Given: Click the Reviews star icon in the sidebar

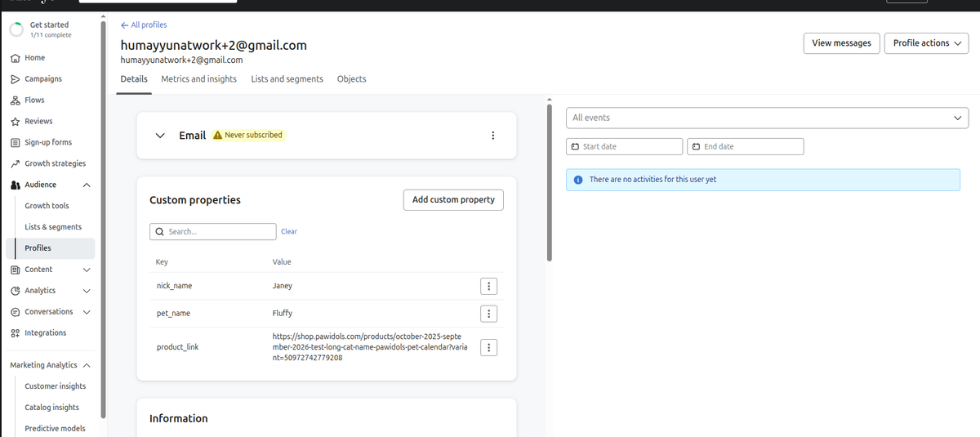Looking at the screenshot, I should (x=15, y=122).
